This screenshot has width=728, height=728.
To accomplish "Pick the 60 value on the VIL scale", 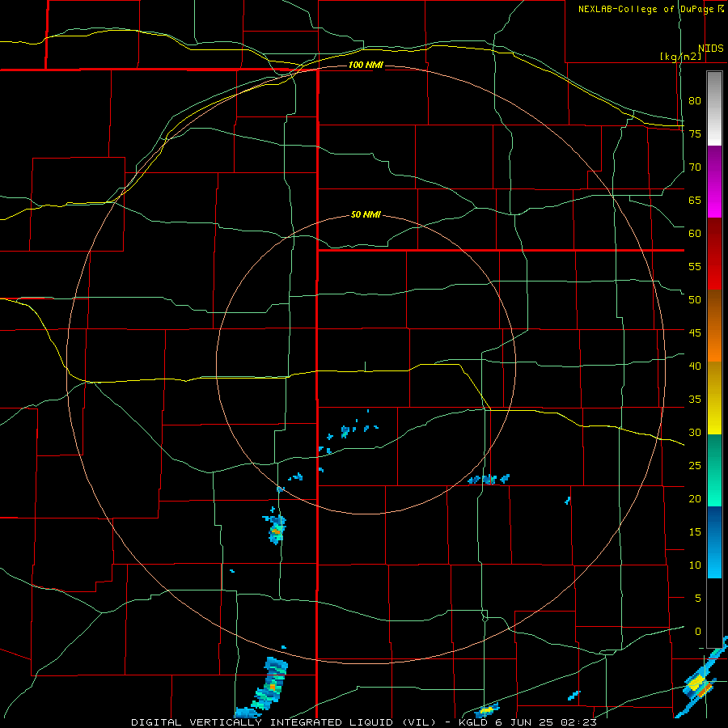I will click(695, 234).
